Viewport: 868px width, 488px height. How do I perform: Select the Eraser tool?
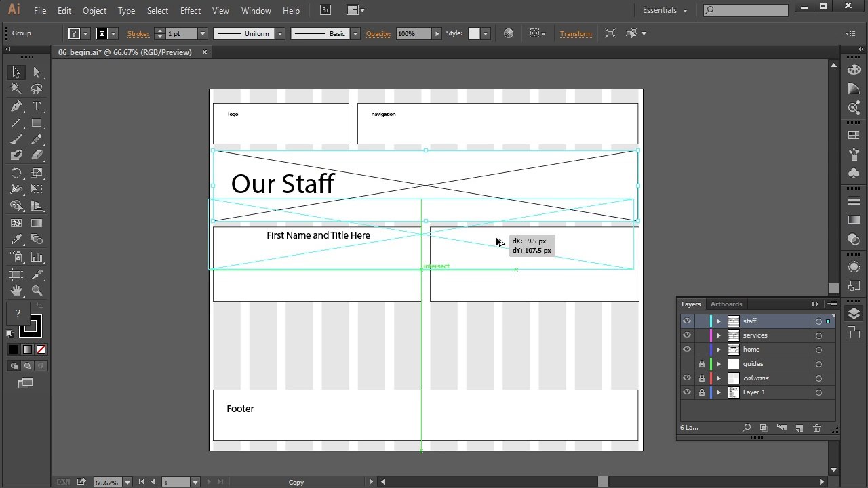[x=37, y=155]
